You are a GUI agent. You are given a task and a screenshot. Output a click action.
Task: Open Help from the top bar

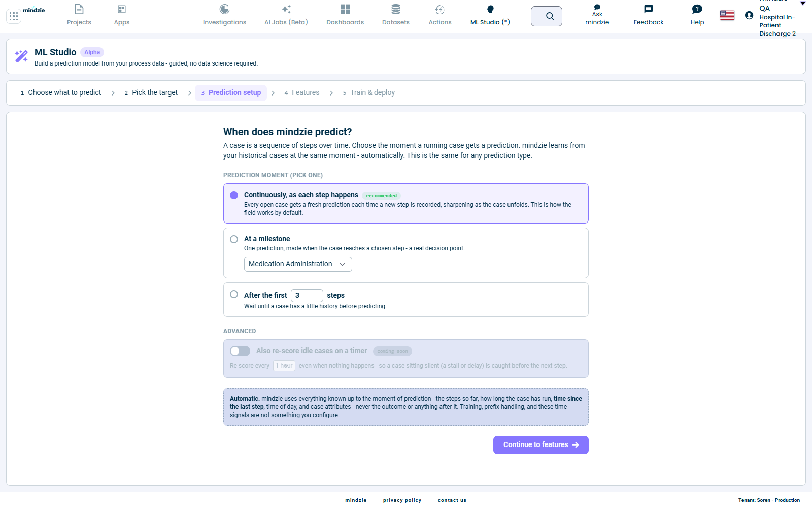coord(697,15)
